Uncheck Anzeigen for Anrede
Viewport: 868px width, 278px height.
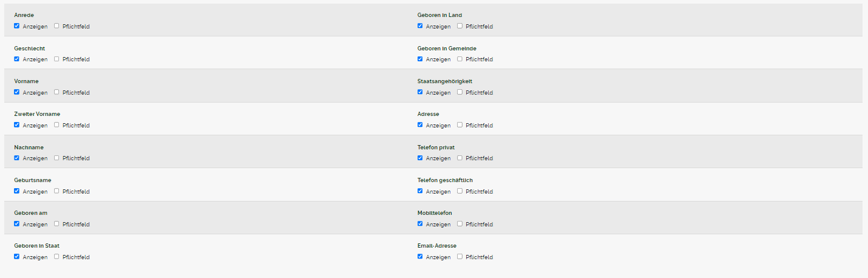point(17,26)
